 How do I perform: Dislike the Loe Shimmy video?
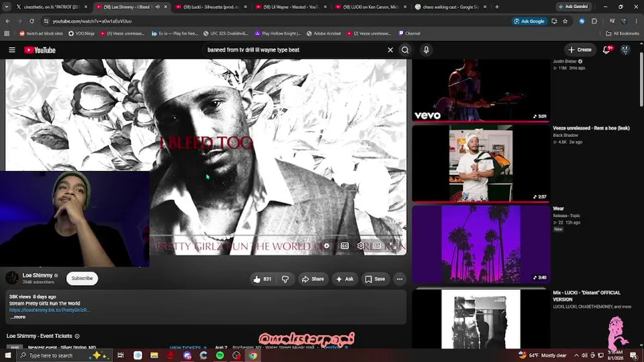(x=285, y=279)
